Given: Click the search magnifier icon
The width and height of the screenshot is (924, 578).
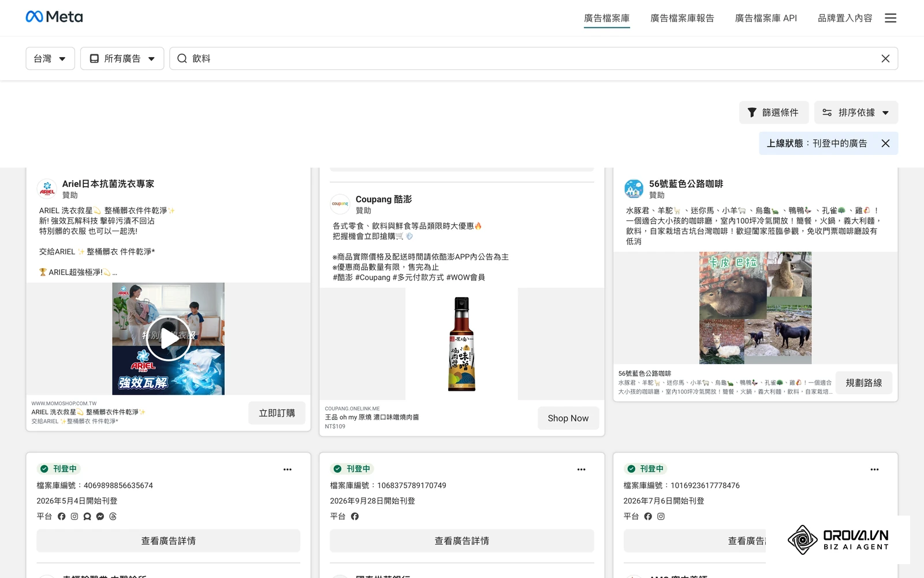Looking at the screenshot, I should point(182,58).
